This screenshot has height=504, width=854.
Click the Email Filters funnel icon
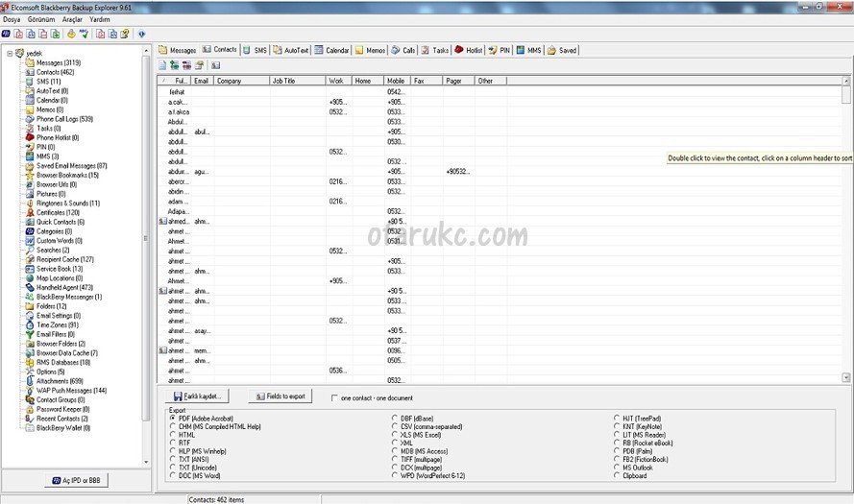click(x=30, y=334)
